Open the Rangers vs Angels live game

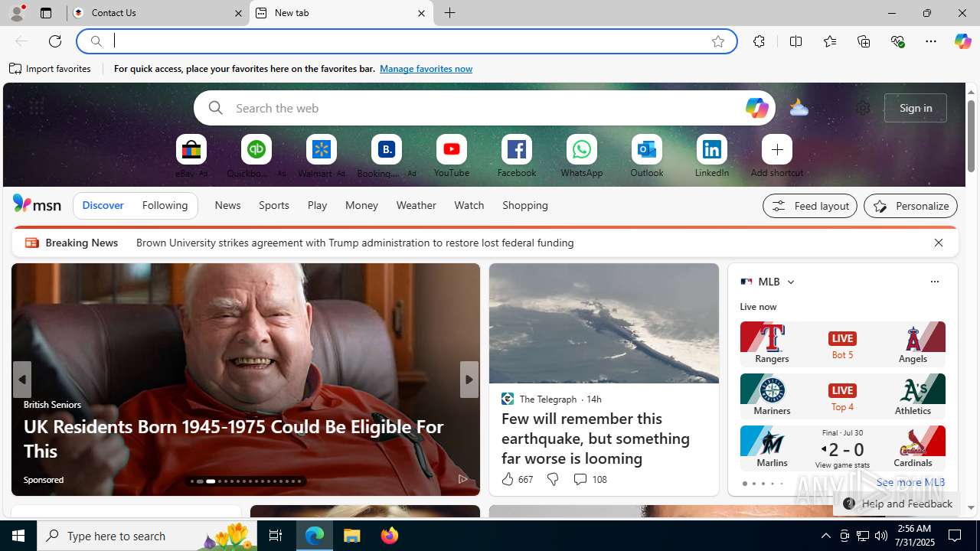842,344
